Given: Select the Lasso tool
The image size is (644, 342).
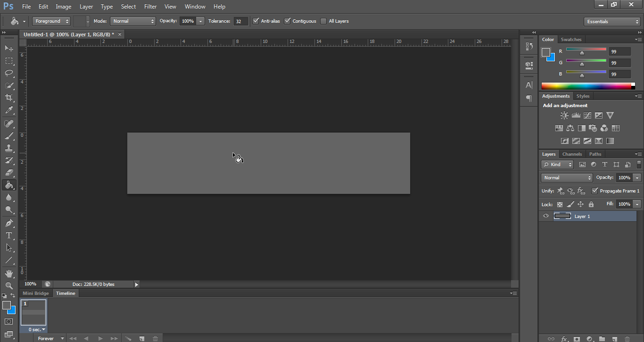Looking at the screenshot, I should click(9, 73).
